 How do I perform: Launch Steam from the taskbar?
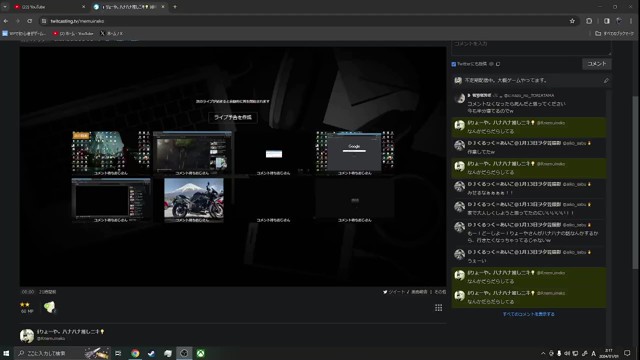click(x=151, y=353)
